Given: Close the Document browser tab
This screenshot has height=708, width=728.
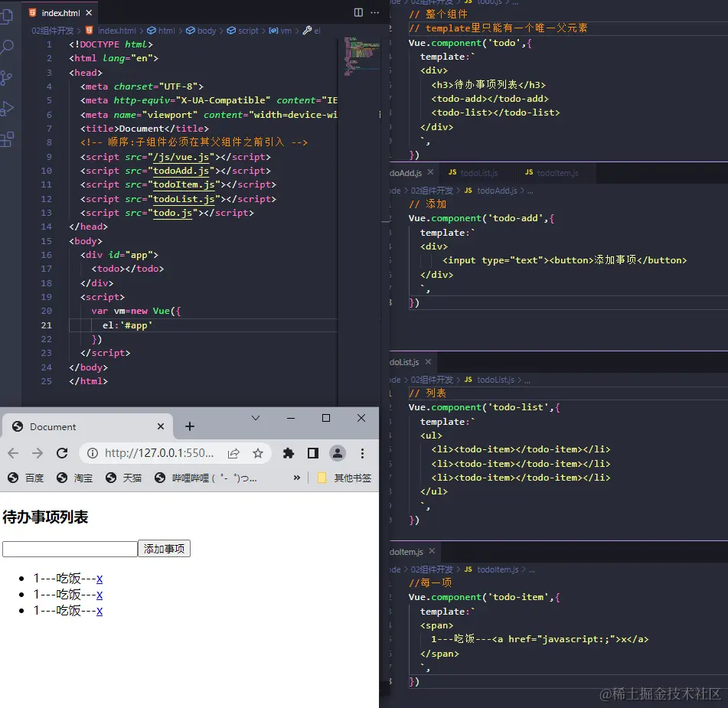Looking at the screenshot, I should point(161,426).
